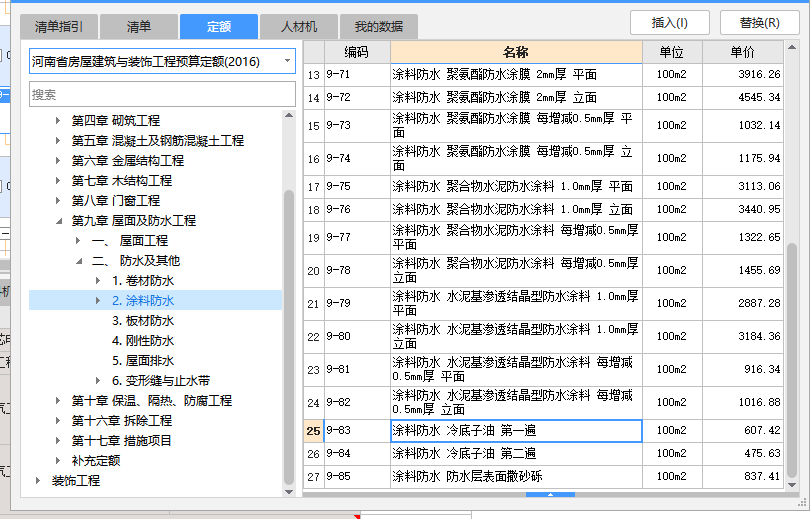The height and width of the screenshot is (519, 810).
Task: Expand the 装饰工程 node arrow
Action: pyautogui.click(x=38, y=481)
